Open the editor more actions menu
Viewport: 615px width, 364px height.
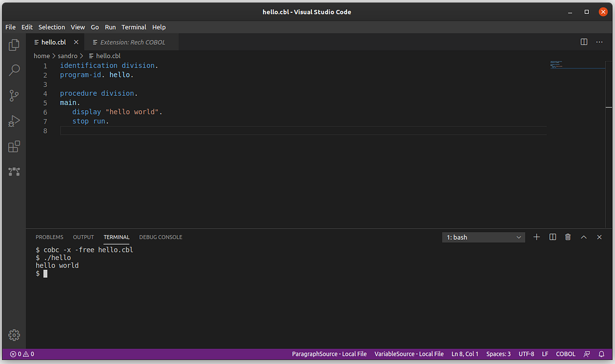pyautogui.click(x=599, y=41)
